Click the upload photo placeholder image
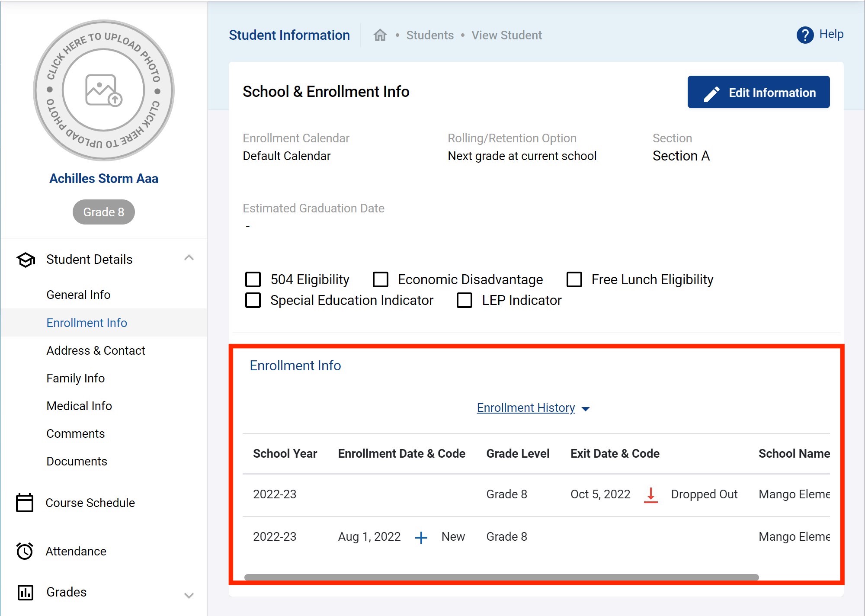Screen dimensions: 865x616 [104, 90]
